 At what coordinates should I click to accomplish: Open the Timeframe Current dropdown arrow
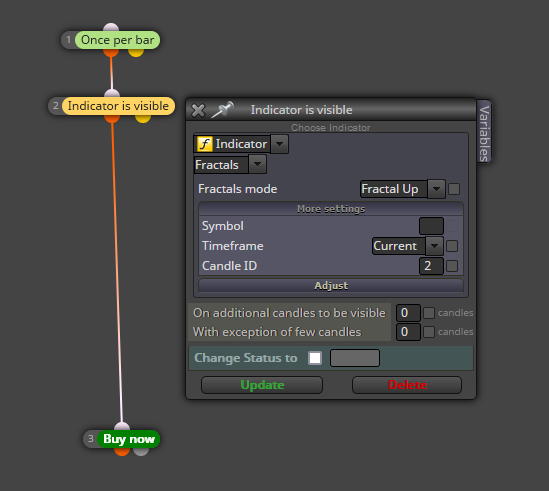pyautogui.click(x=434, y=246)
